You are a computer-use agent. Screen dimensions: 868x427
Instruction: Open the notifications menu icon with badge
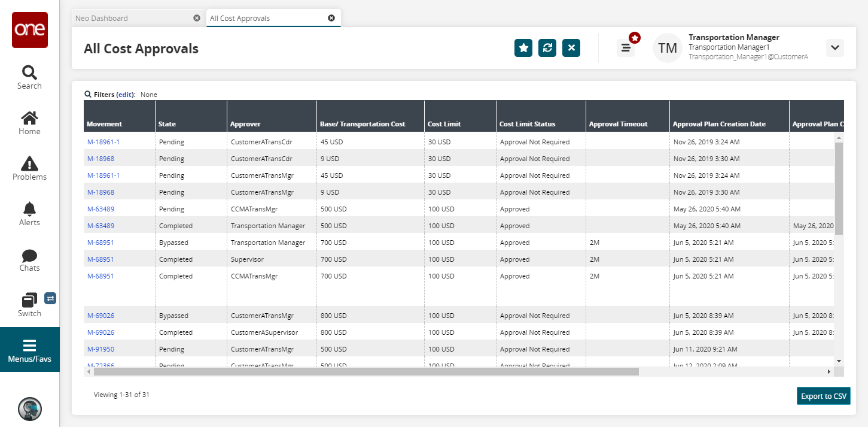[626, 48]
